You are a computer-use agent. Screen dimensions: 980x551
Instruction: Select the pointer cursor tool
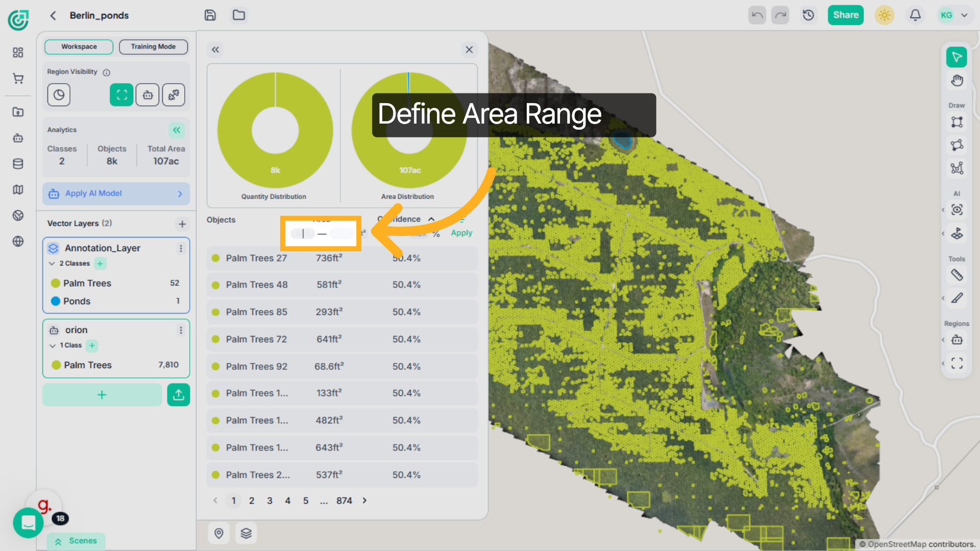coord(957,57)
